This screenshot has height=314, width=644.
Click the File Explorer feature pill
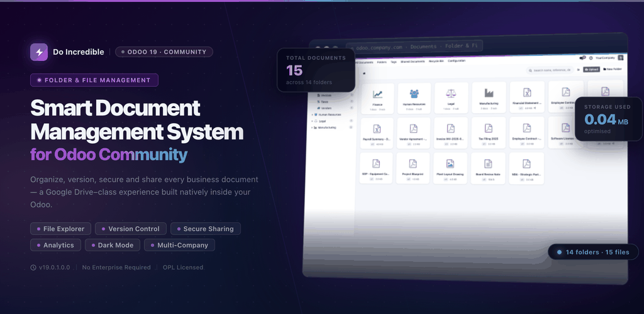(x=60, y=229)
